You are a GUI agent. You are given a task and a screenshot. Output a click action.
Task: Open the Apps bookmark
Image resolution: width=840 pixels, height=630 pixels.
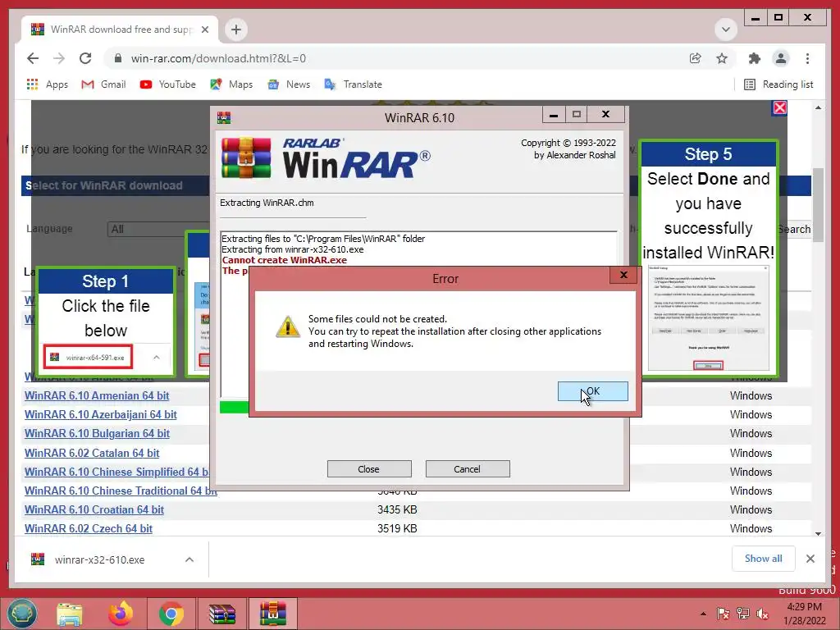(x=47, y=84)
